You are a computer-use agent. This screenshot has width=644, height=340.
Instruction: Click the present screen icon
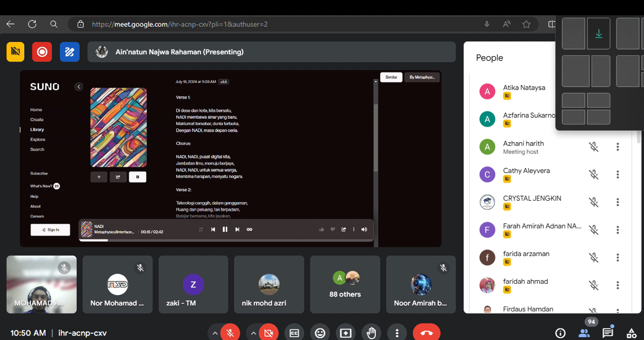[345, 333]
